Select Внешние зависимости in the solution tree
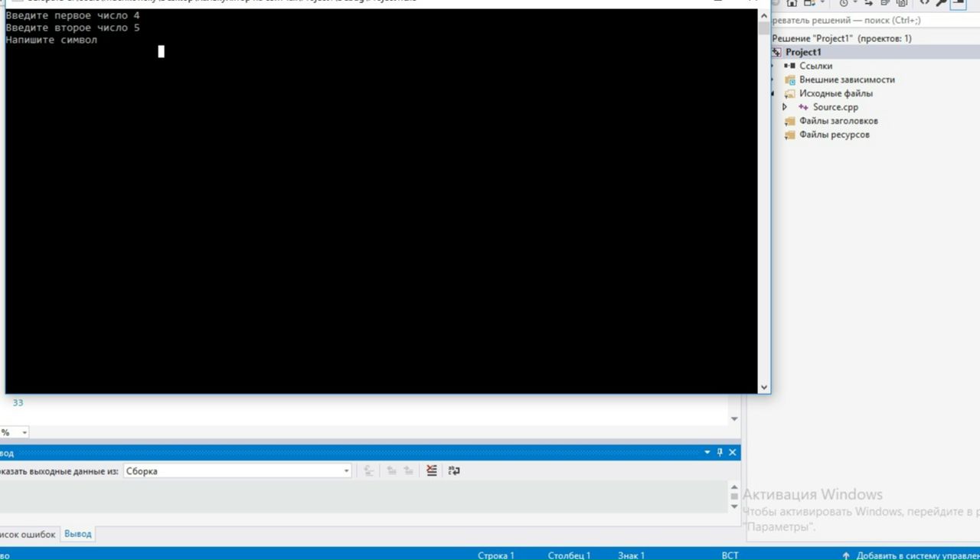 (847, 80)
